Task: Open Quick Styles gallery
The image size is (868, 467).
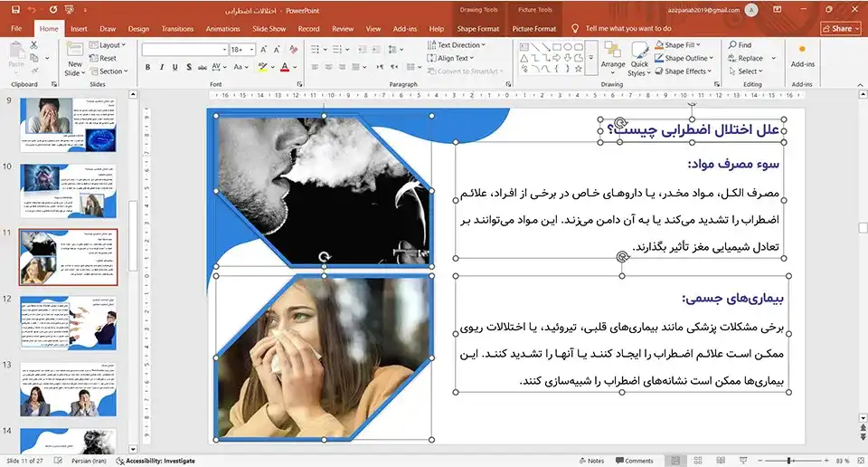Action: click(639, 59)
